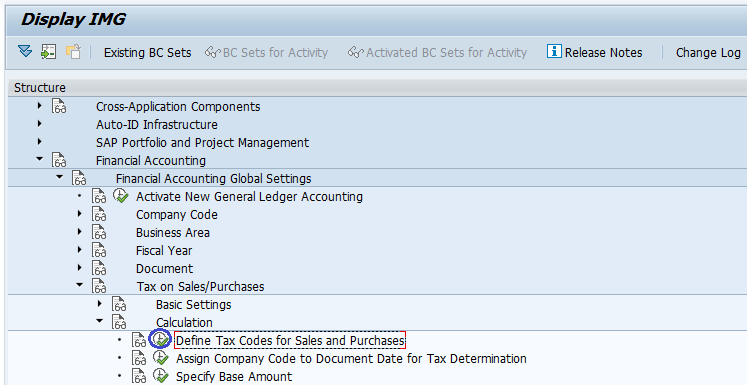Select the Fiscal Year row text
The image size is (747, 385).
tap(164, 251)
